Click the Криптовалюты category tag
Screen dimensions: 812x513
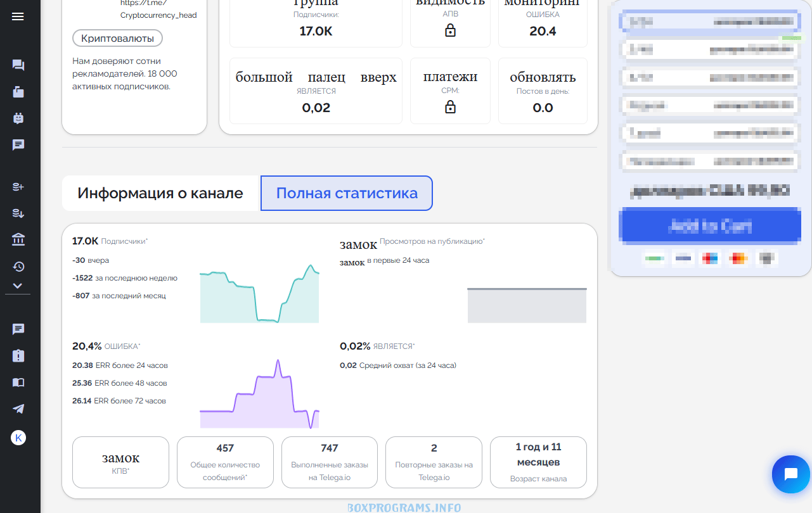(117, 38)
